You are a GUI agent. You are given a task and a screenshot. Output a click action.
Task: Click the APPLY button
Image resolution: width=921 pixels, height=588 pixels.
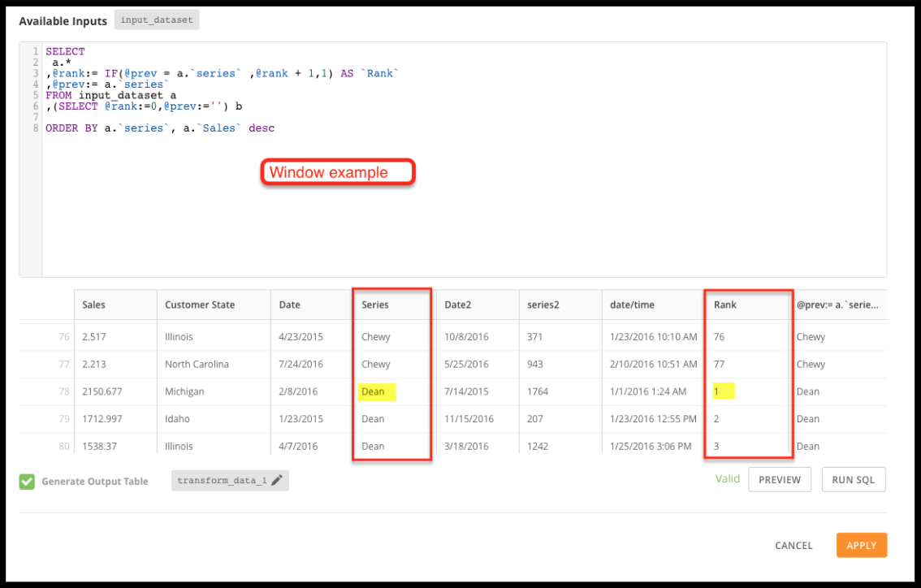point(861,545)
